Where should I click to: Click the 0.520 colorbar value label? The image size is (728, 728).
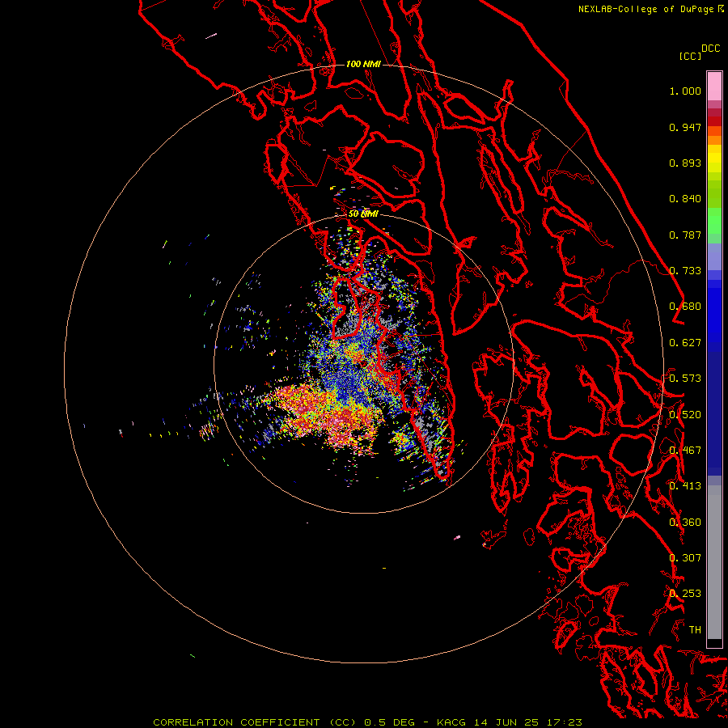(x=685, y=415)
